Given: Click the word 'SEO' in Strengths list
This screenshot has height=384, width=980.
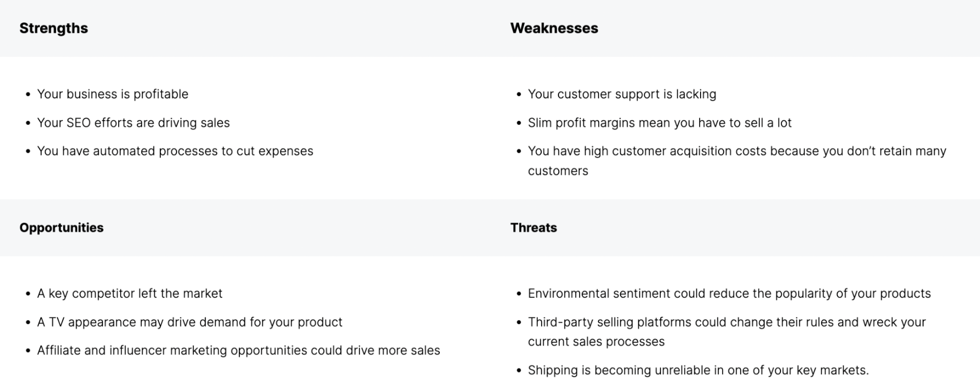Looking at the screenshot, I should pos(78,122).
